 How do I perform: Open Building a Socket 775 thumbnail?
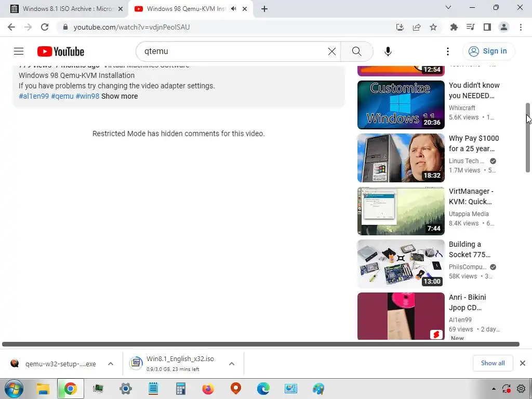(x=401, y=263)
